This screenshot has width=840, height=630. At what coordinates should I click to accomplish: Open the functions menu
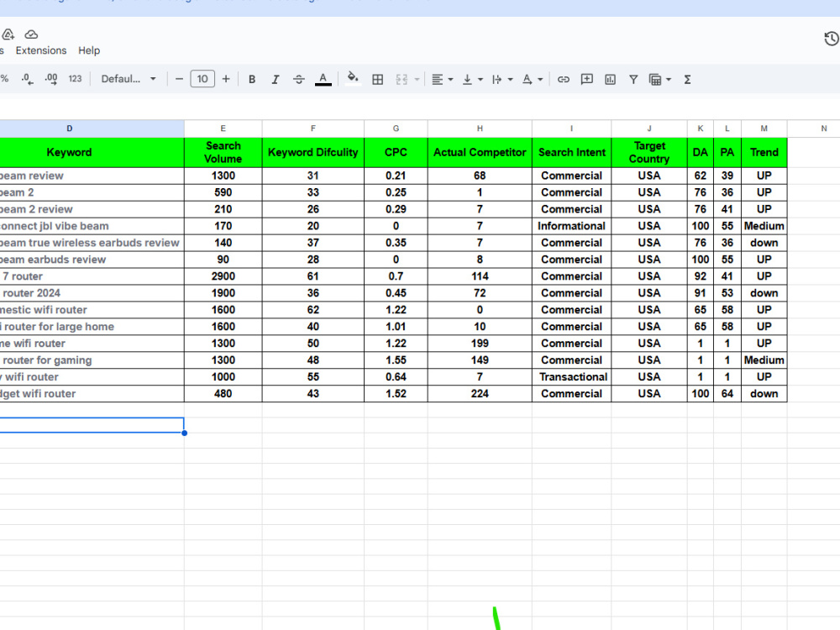tap(687, 79)
